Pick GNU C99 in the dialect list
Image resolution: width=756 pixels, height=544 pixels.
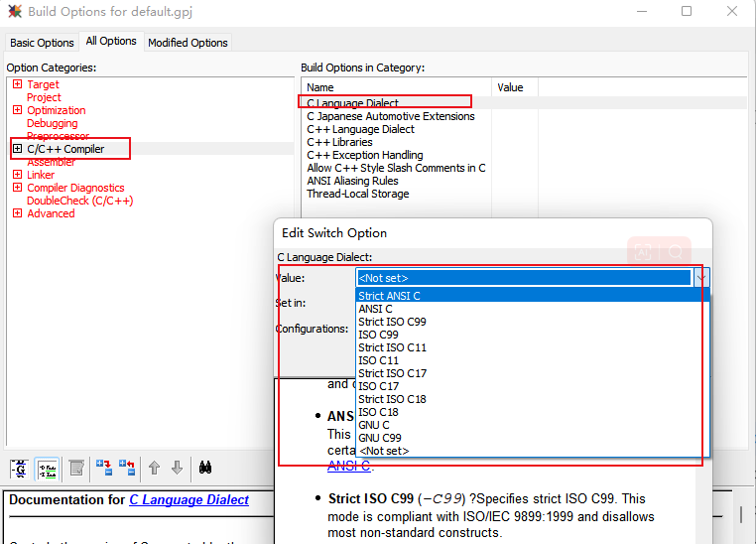pos(379,438)
